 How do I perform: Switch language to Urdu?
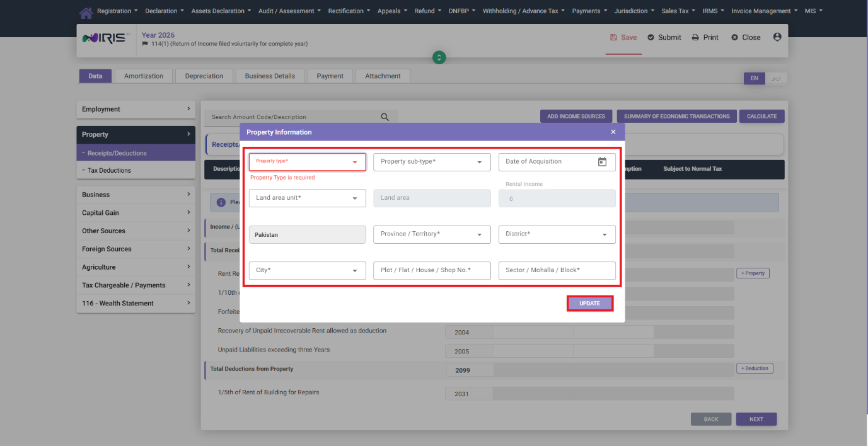tap(777, 79)
